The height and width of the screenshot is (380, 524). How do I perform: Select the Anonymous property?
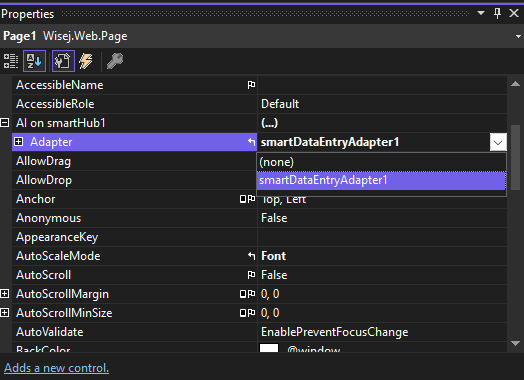(x=135, y=218)
